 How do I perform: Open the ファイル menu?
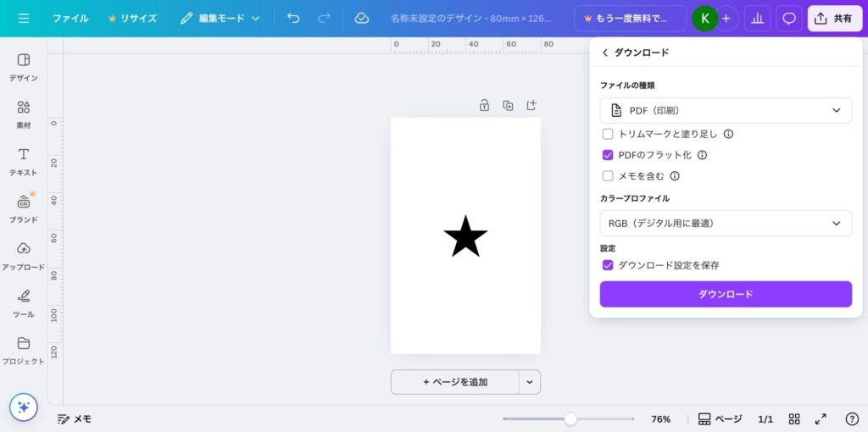70,18
